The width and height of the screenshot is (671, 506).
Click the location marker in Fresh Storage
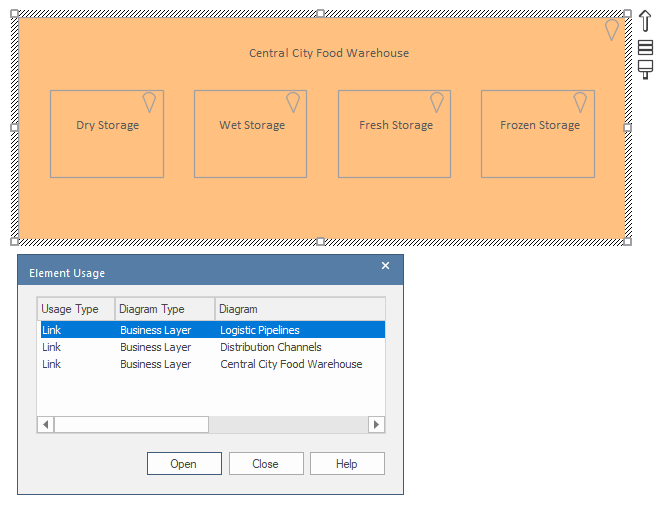(437, 102)
